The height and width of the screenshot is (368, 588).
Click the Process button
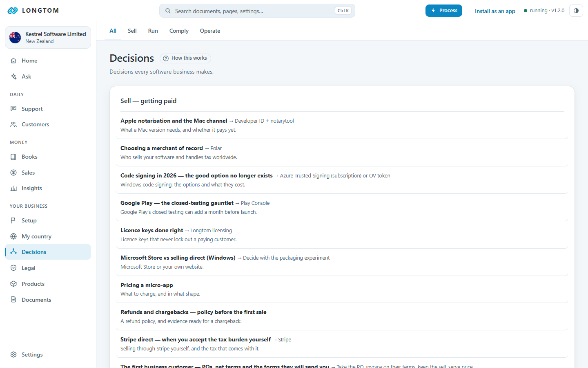tap(444, 11)
